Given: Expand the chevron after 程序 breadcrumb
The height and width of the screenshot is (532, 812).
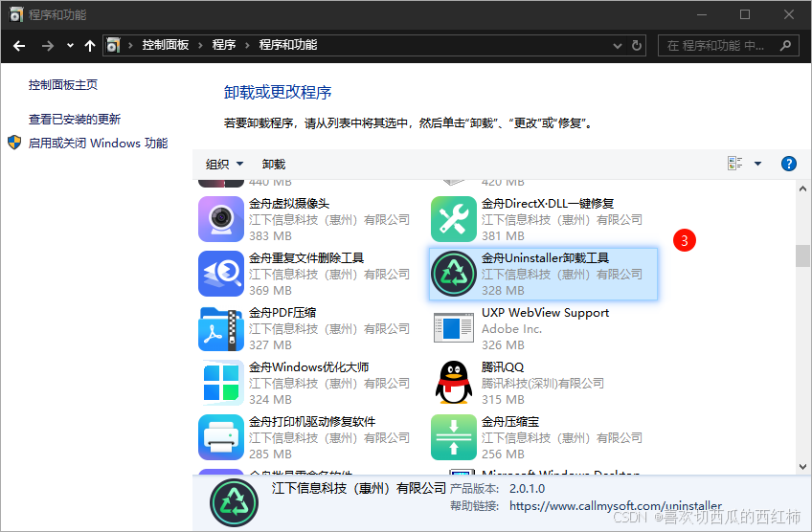Looking at the screenshot, I should click(248, 46).
